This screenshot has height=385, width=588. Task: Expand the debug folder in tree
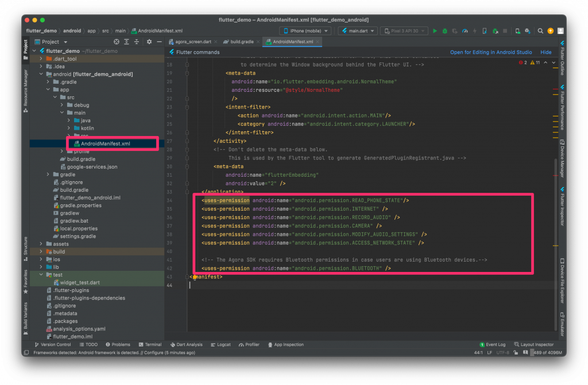(x=62, y=105)
